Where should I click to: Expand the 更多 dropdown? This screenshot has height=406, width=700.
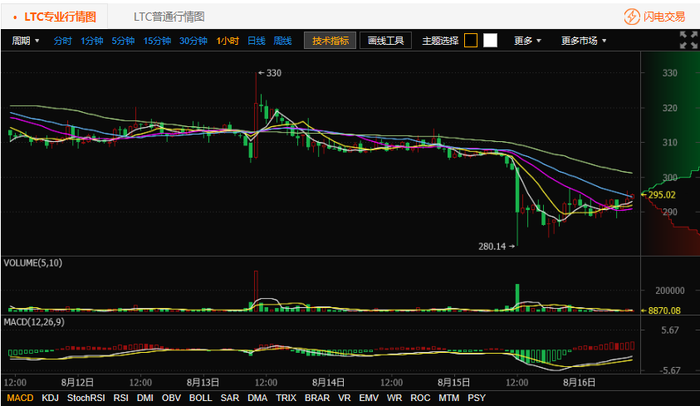click(527, 41)
